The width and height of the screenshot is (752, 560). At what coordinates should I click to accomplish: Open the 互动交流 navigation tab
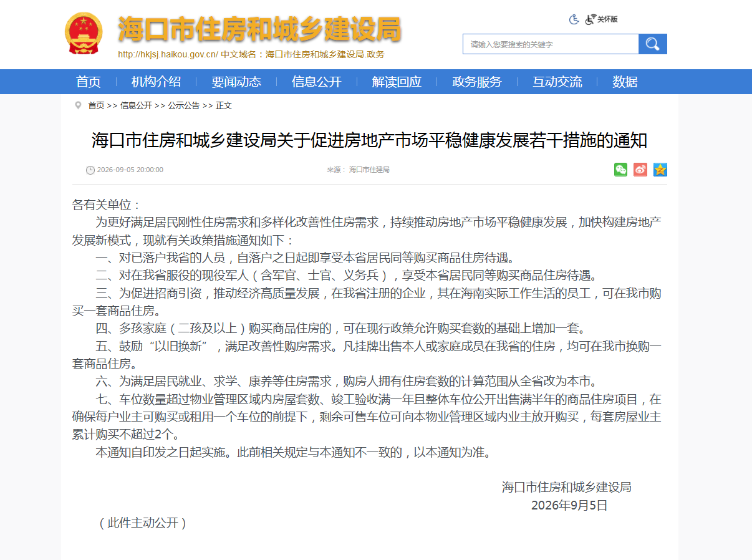557,82
